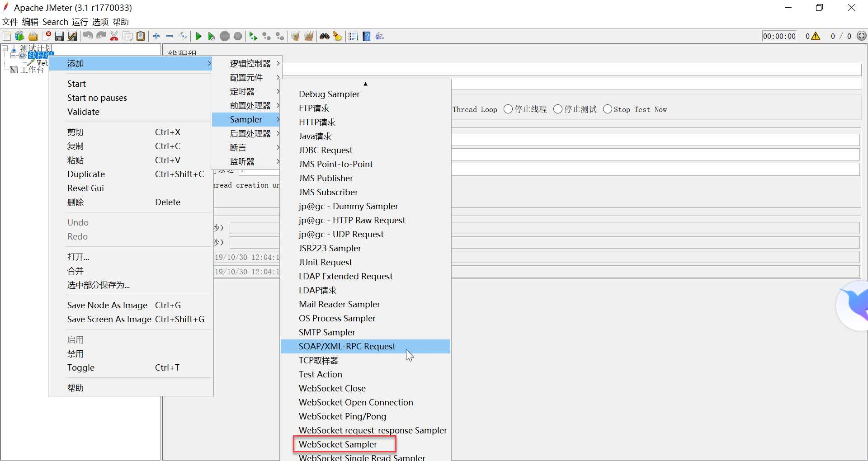Select Debug Sampler menu entry
This screenshot has width=868, height=461.
tap(365, 94)
